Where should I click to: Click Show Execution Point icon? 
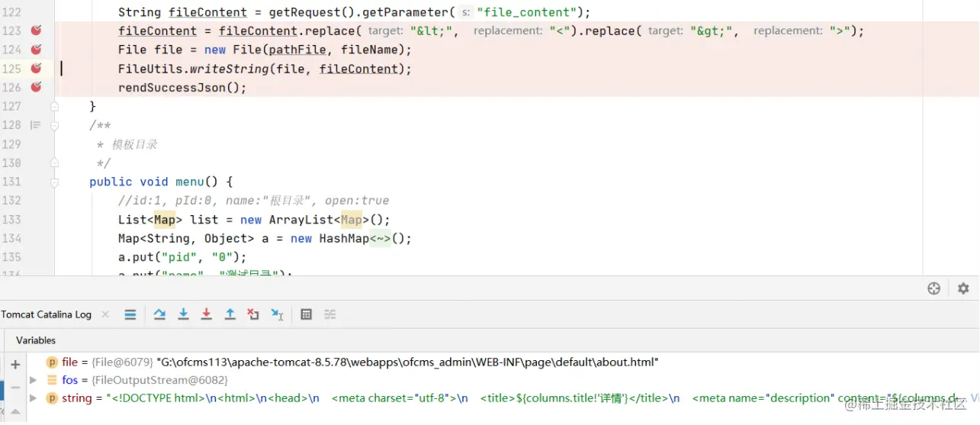130,314
